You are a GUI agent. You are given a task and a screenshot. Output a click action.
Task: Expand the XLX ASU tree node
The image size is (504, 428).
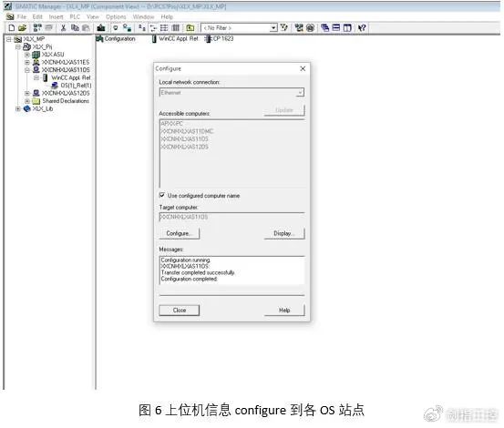[27, 55]
